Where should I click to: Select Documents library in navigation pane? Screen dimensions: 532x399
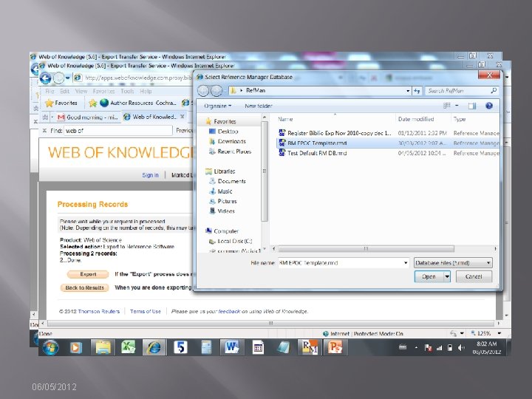tap(228, 181)
